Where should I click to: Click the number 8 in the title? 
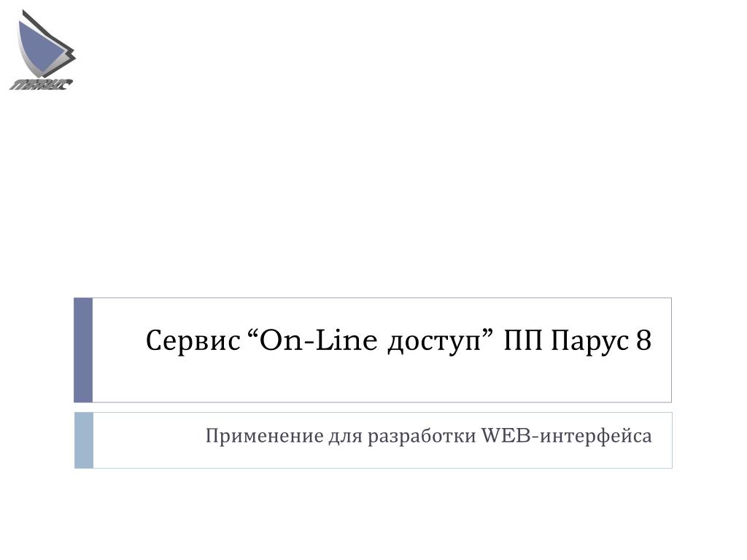[643, 341]
